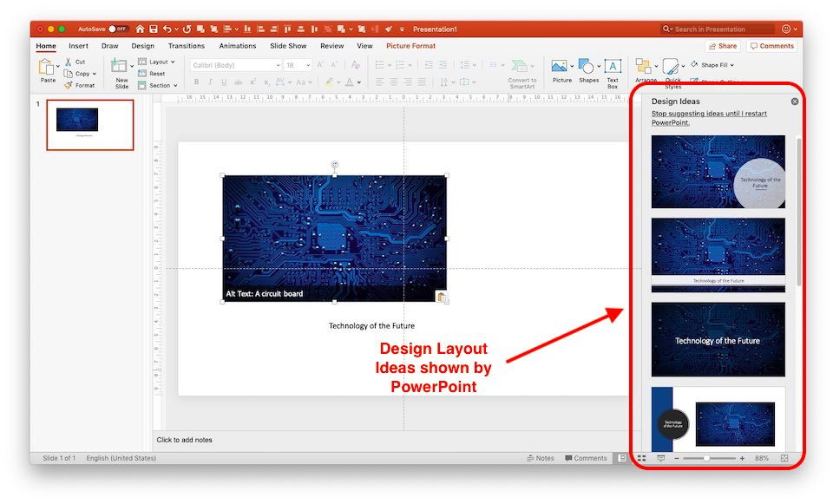Image resolution: width=833 pixels, height=504 pixels.
Task: Open the Slide Show tab
Action: (x=288, y=46)
